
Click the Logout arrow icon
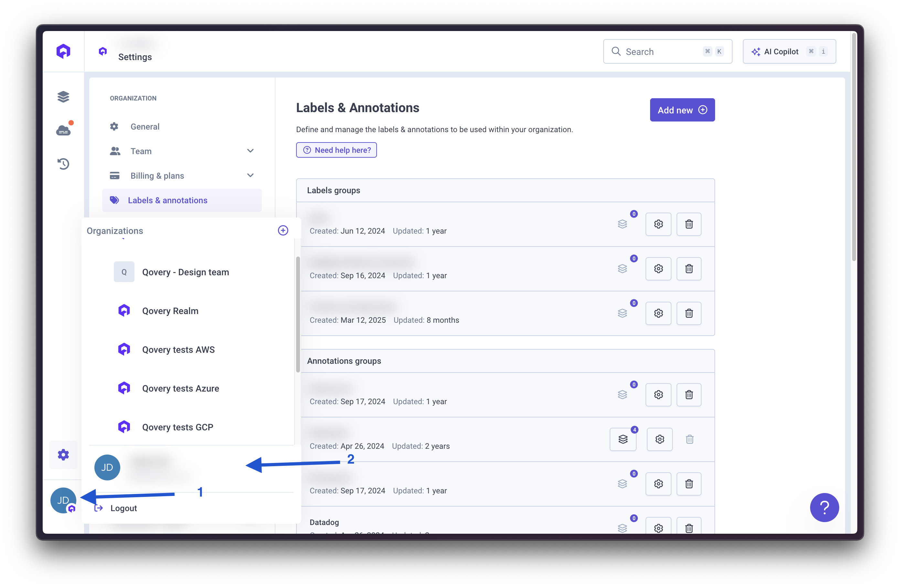click(x=98, y=508)
